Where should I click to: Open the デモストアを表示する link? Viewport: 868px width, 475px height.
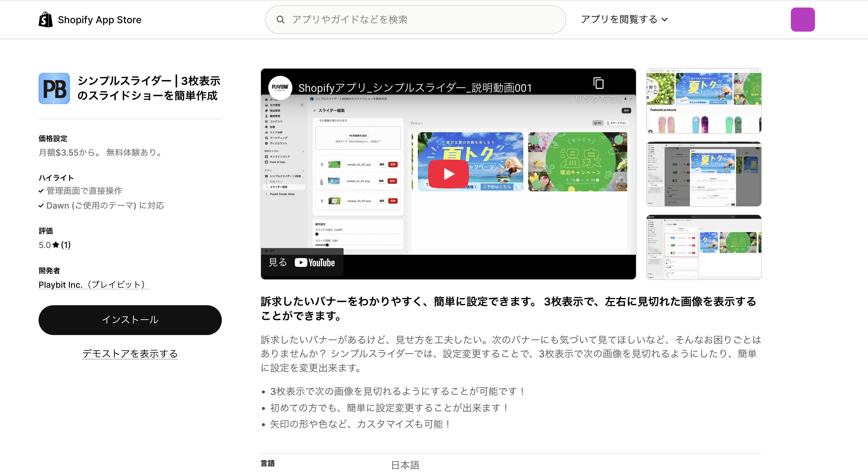130,353
